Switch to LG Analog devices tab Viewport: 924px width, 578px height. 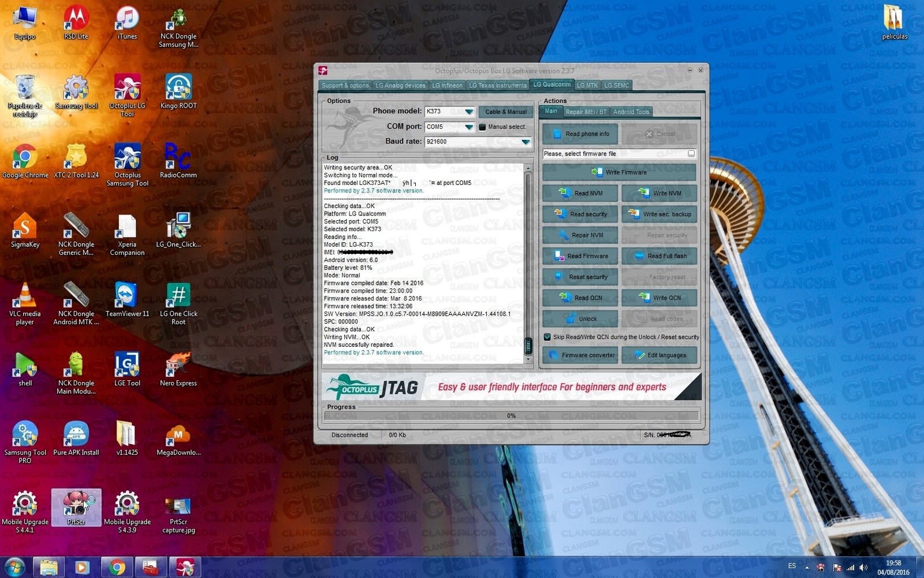[x=400, y=86]
